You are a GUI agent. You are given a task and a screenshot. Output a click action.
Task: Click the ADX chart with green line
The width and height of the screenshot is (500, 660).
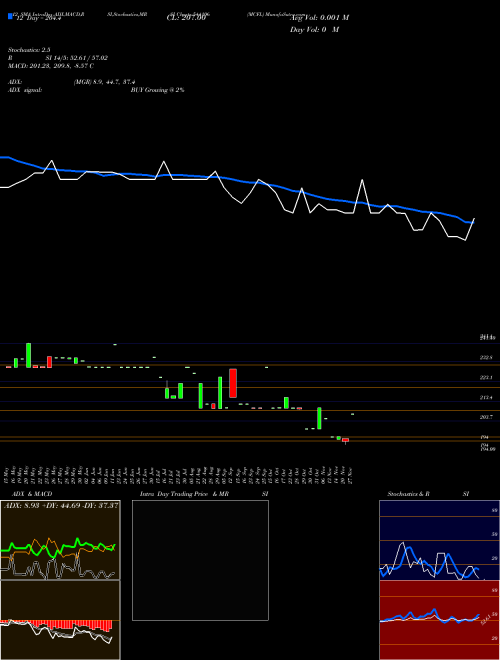pyautogui.click(x=60, y=540)
